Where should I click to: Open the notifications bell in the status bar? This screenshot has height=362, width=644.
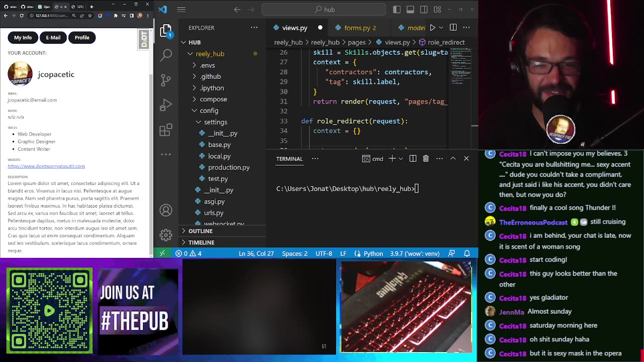pos(467,253)
